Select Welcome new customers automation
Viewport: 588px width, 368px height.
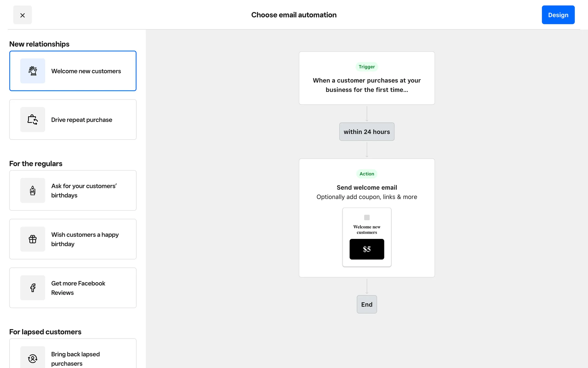(86, 71)
